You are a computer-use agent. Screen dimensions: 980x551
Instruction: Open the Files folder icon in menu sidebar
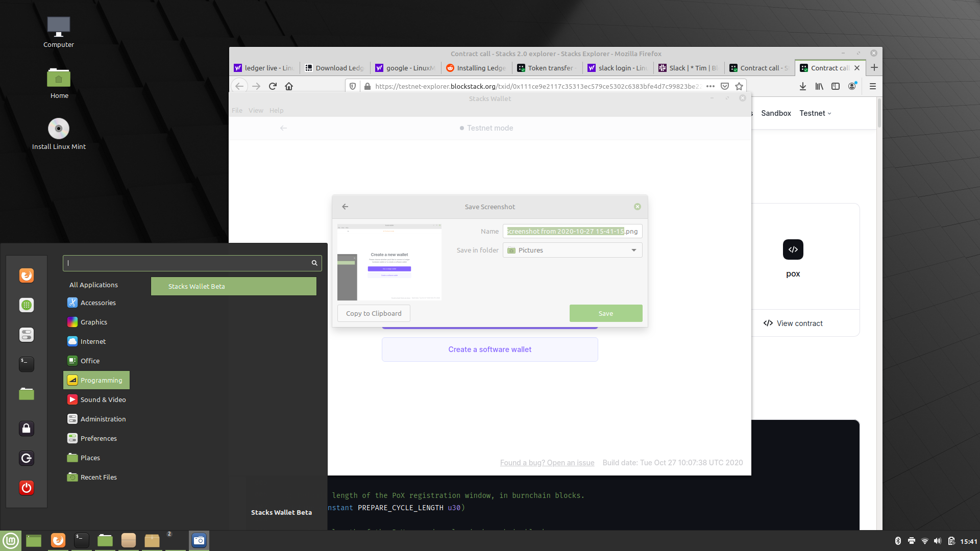[x=27, y=394]
